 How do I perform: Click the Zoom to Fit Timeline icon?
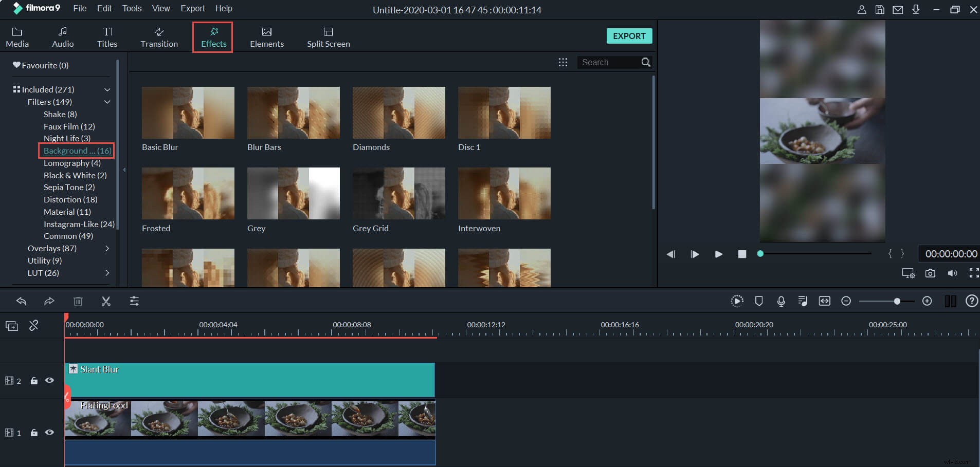tap(825, 301)
